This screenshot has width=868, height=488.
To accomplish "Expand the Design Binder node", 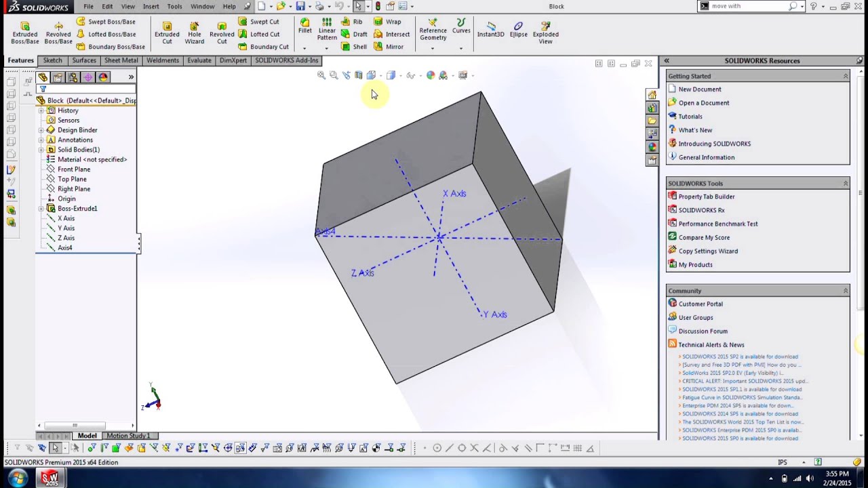I will coord(41,130).
